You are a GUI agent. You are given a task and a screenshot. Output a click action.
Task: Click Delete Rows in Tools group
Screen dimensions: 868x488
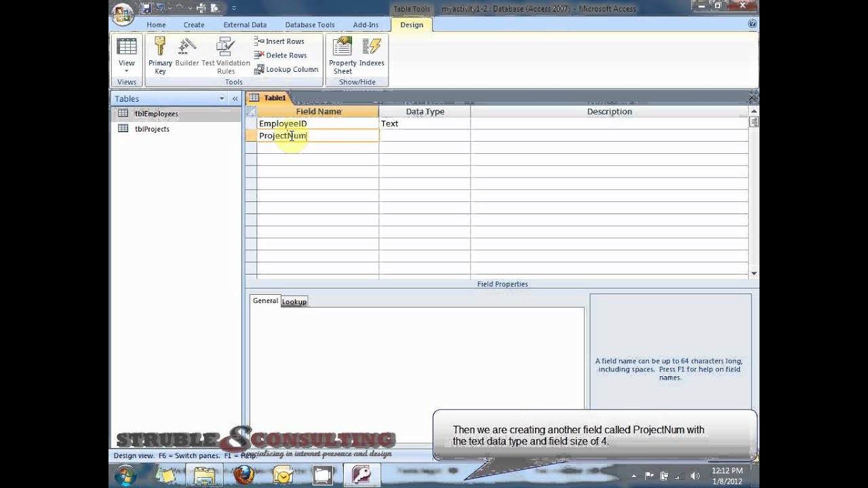point(280,55)
